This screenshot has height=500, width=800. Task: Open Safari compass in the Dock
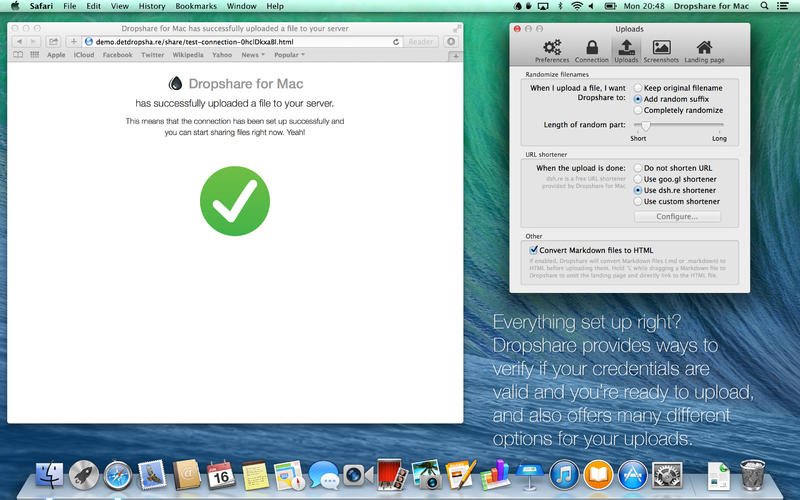(x=118, y=476)
